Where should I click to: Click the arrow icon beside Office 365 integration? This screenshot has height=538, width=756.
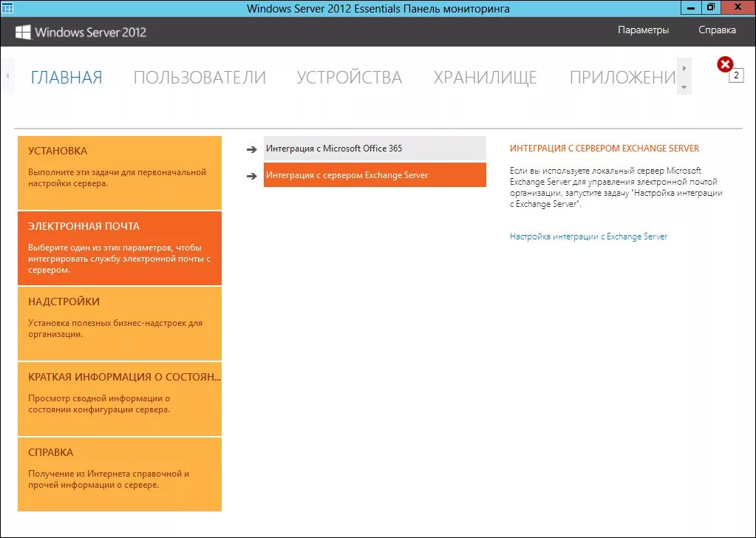click(252, 149)
